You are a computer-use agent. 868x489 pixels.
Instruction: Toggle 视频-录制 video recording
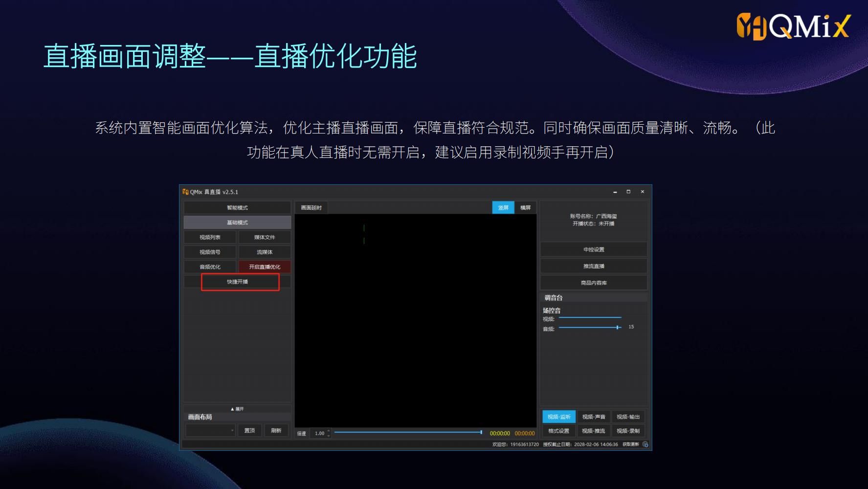tap(628, 431)
